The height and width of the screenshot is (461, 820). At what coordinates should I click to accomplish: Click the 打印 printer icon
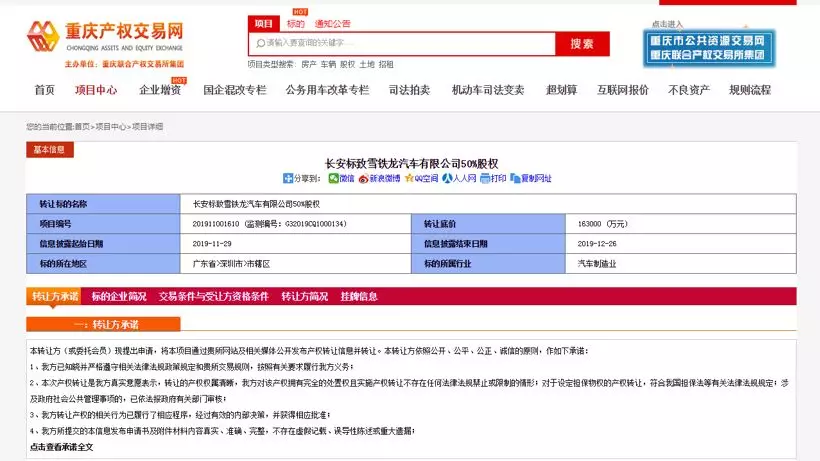click(485, 178)
